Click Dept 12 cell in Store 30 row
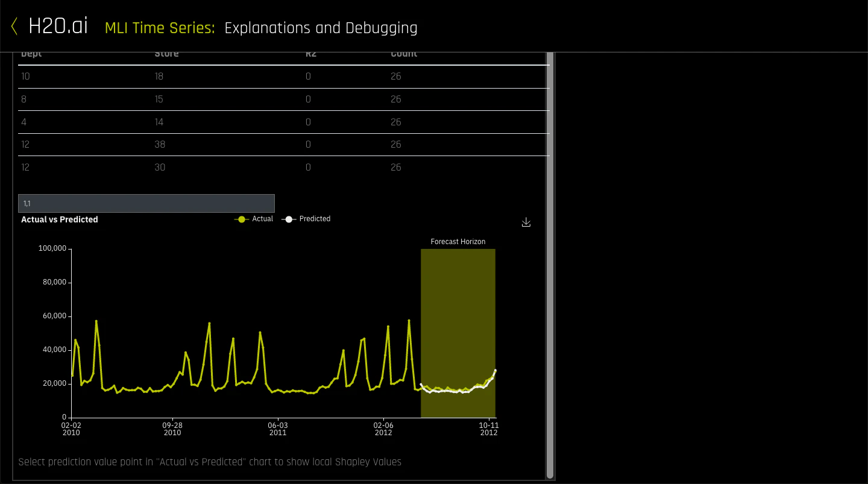This screenshot has width=868, height=484. 25,168
